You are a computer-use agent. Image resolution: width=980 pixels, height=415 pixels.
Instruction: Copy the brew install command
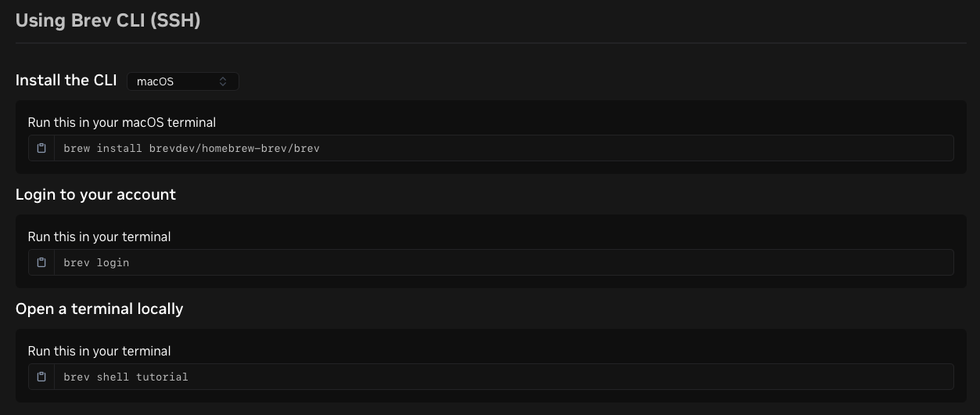tap(41, 148)
